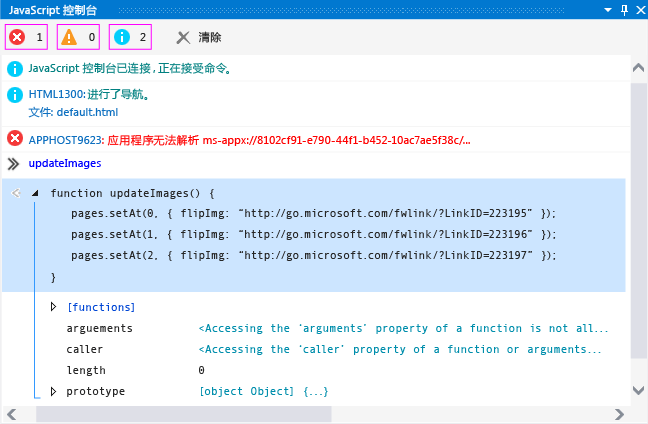
Task: Toggle the errors filter showing 1
Action: pos(26,37)
